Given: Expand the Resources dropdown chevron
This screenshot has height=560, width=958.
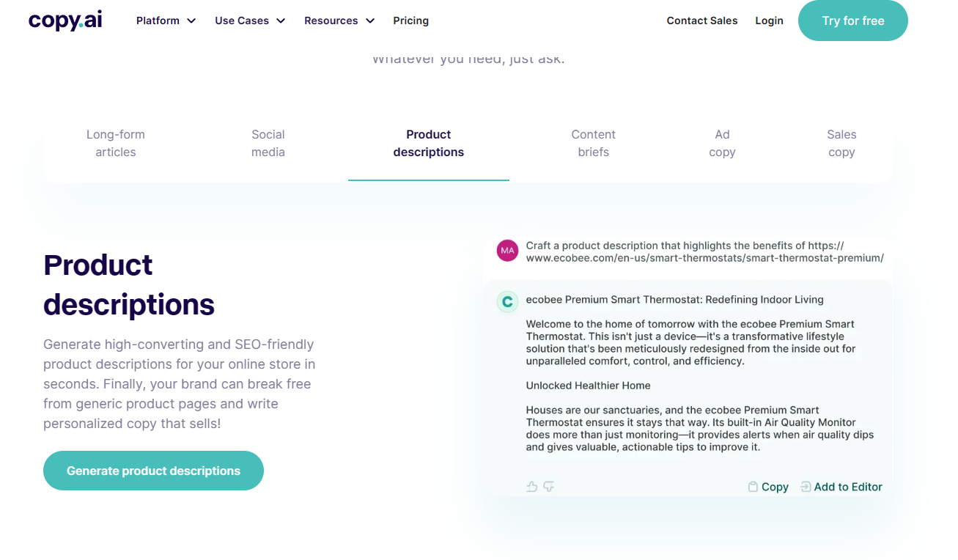Looking at the screenshot, I should (x=370, y=21).
